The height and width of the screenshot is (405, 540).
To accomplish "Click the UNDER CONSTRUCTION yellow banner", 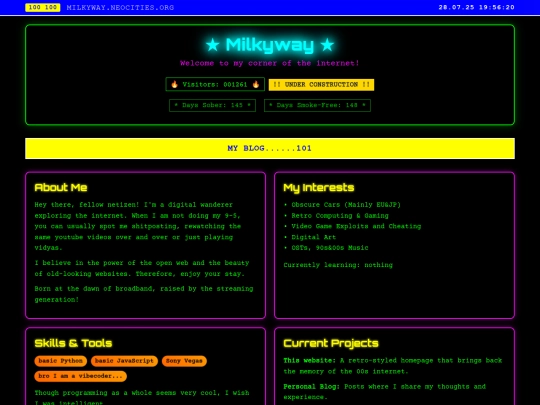I will coord(321,85).
